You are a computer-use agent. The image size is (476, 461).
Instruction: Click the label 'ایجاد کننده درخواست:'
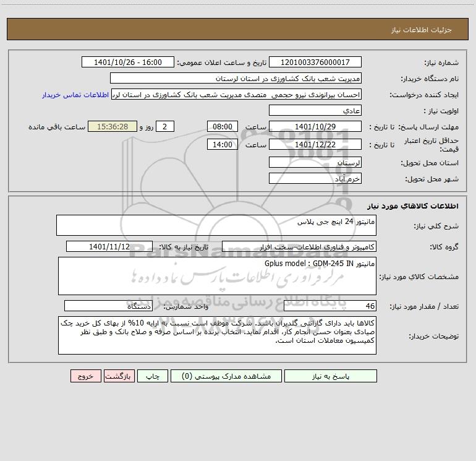pyautogui.click(x=424, y=95)
